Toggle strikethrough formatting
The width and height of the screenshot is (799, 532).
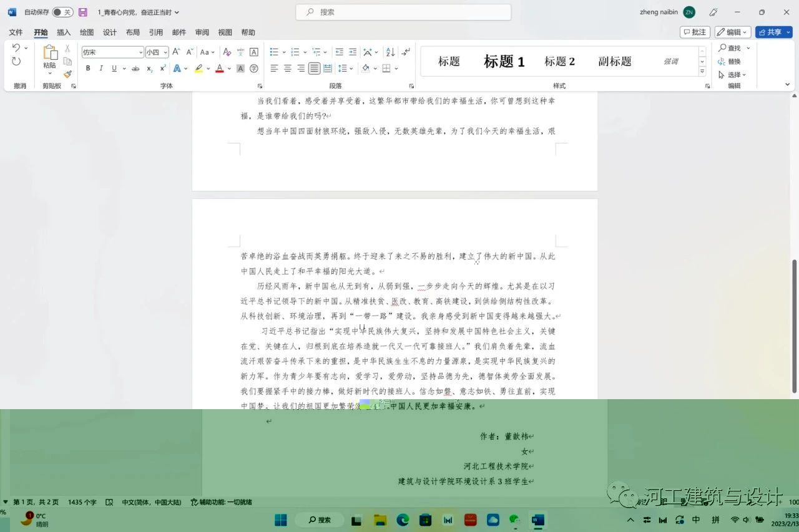(x=135, y=69)
